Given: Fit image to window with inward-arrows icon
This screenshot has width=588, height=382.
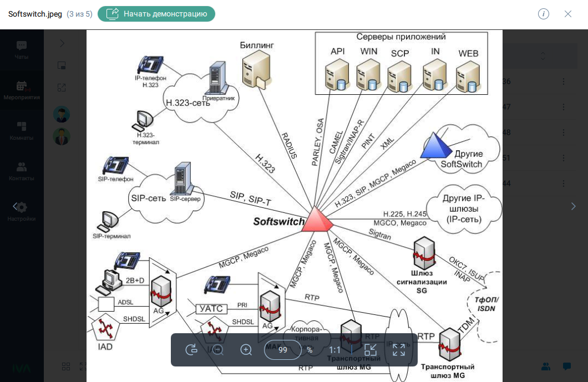Looking at the screenshot, I should (370, 350).
